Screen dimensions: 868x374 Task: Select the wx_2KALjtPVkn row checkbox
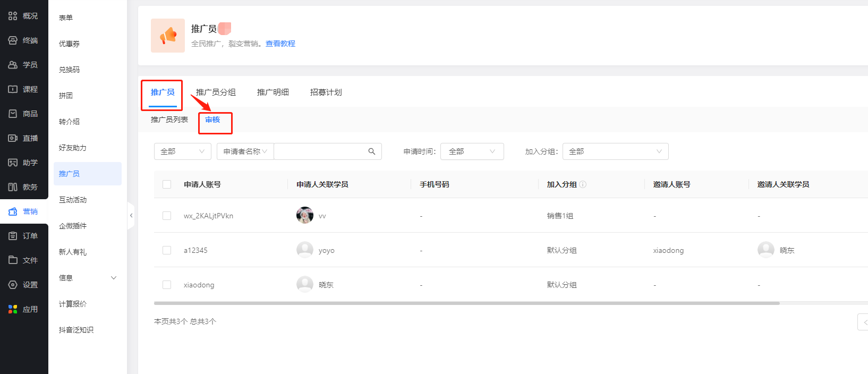(x=167, y=216)
